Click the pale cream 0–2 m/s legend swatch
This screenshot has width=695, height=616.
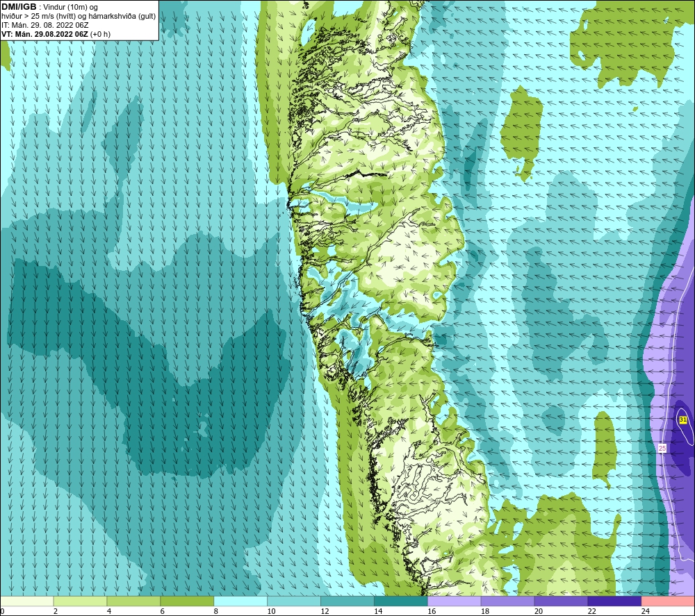[27, 601]
